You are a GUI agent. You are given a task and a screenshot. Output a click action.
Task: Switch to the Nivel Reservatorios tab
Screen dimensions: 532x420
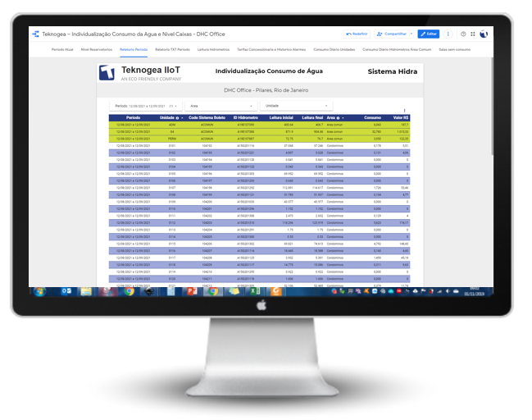[x=97, y=49]
